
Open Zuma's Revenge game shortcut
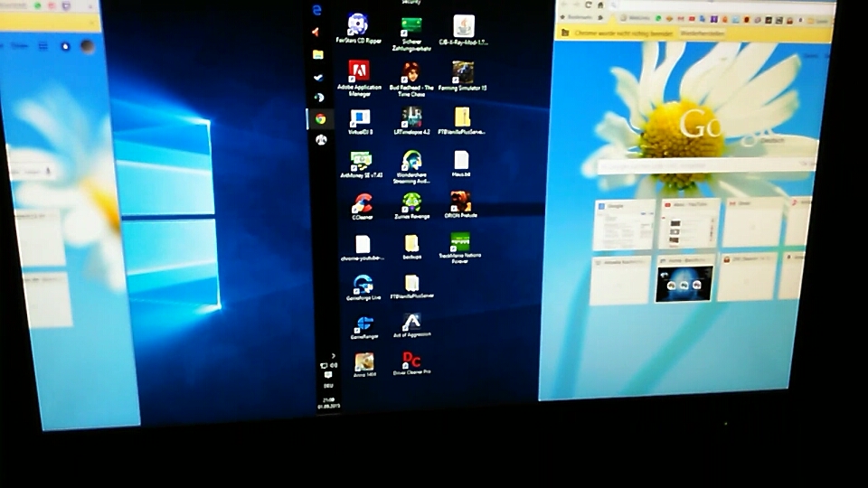[411, 205]
